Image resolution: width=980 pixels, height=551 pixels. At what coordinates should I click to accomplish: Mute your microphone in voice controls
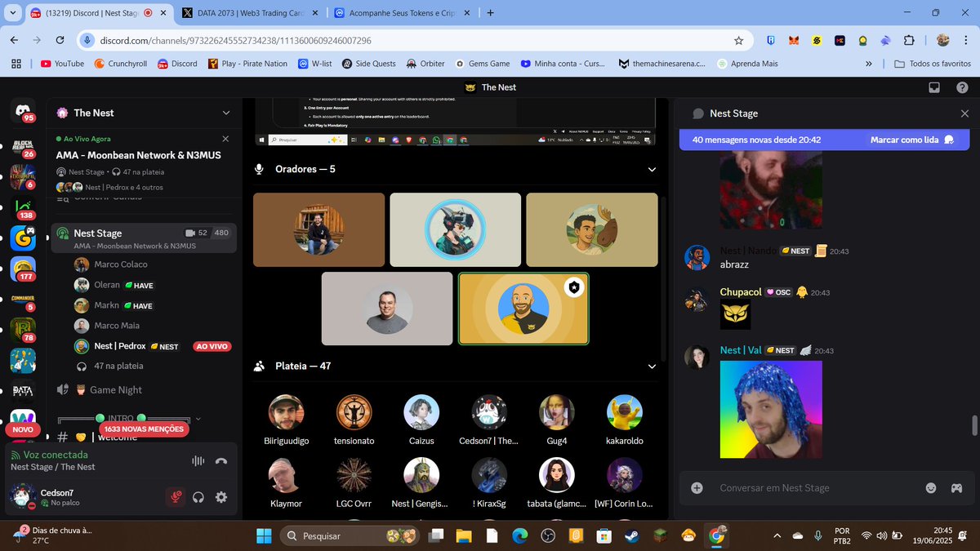click(x=176, y=496)
